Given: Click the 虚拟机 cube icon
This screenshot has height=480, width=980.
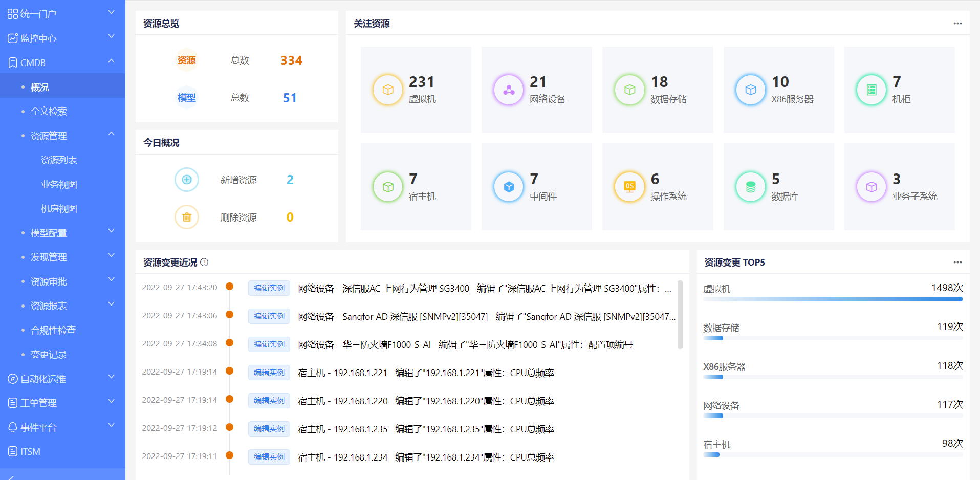Looking at the screenshot, I should [388, 90].
